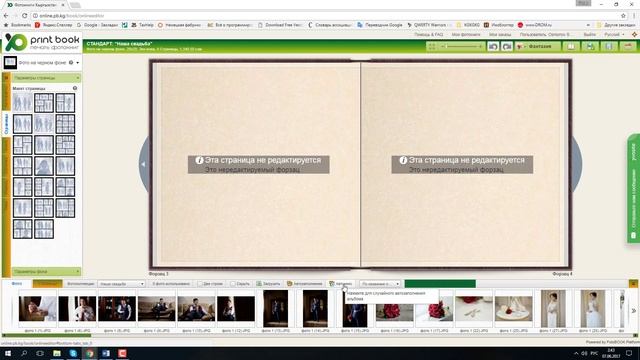
Task: Open Task View in the taskbar
Action: pyautogui.click(x=40, y=353)
